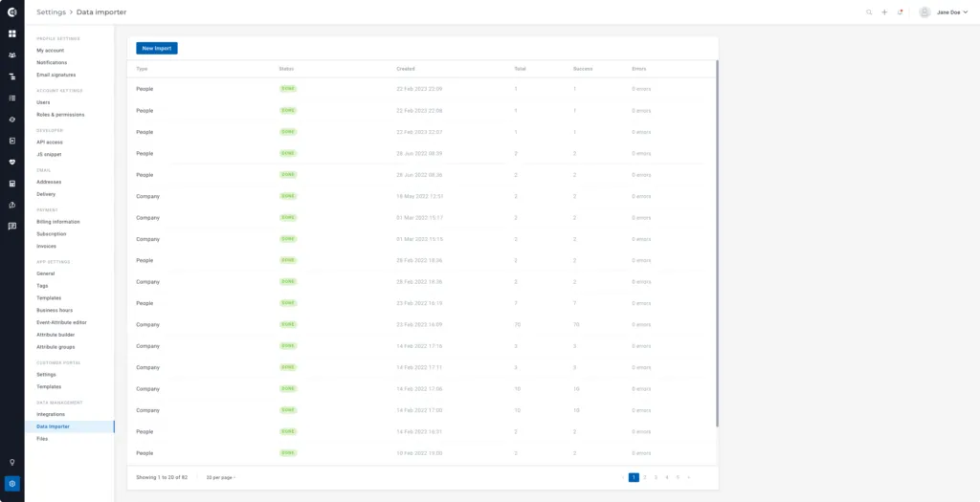
Task: Open Billing information
Action: point(58,222)
